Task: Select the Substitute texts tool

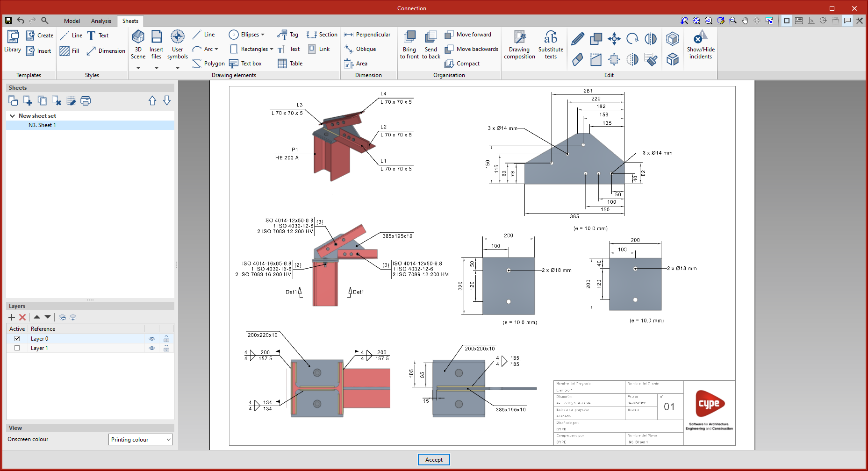Action: (551, 44)
